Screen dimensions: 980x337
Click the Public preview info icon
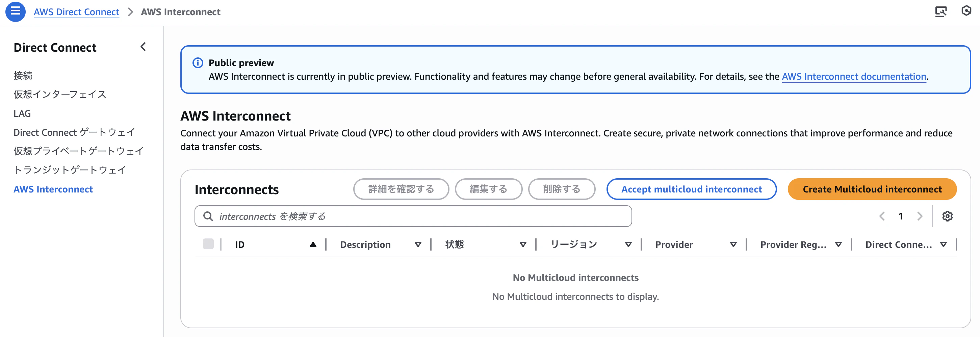click(x=198, y=62)
